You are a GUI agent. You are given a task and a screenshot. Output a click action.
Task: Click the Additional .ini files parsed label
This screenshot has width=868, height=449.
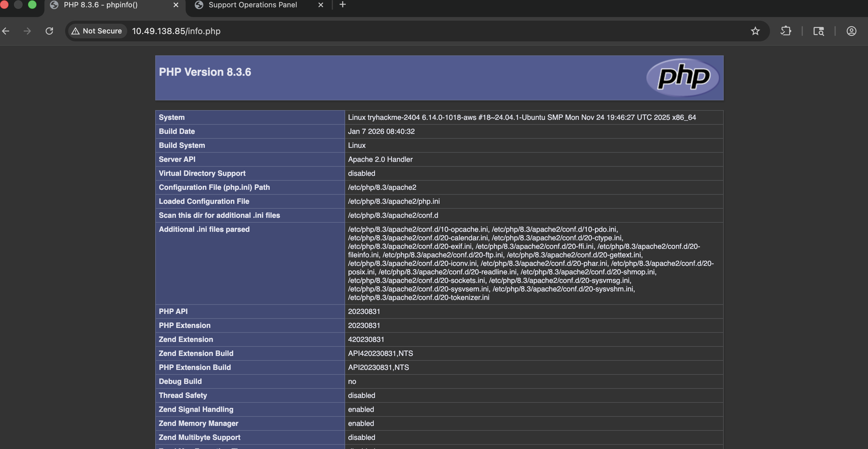pos(204,229)
